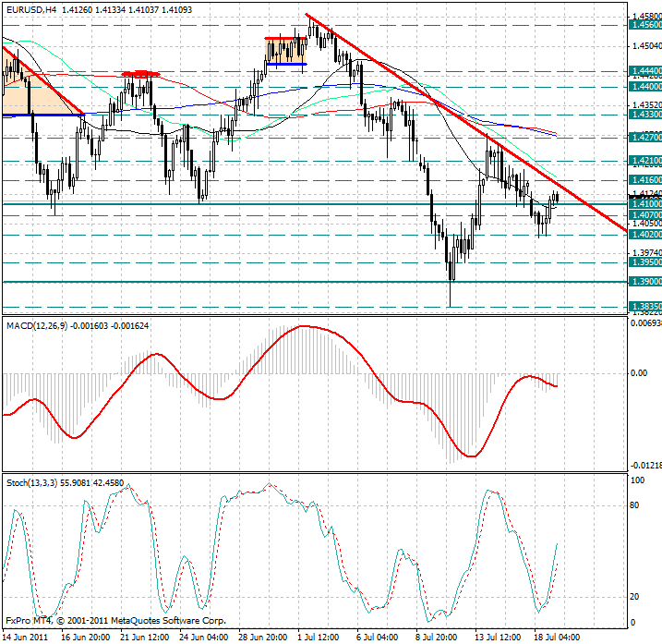Image resolution: width=662 pixels, height=644 pixels.
Task: Click the 1.4440 price level label
Action: (x=645, y=70)
